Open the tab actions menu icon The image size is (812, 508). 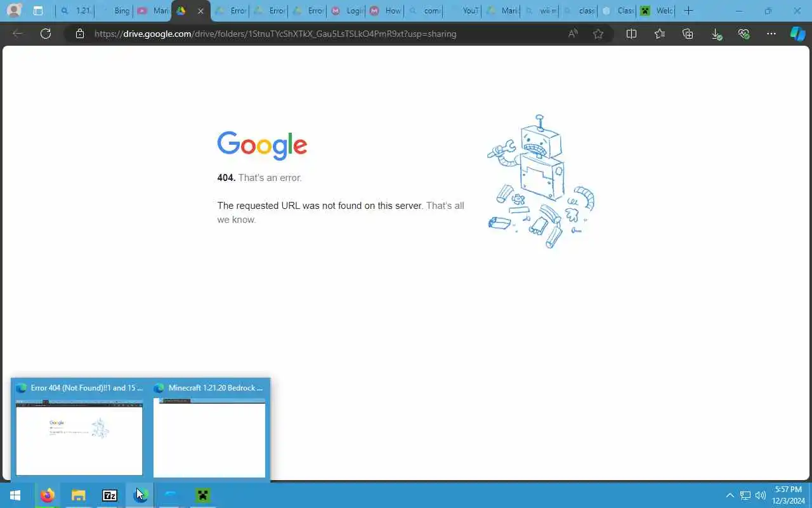(x=38, y=11)
